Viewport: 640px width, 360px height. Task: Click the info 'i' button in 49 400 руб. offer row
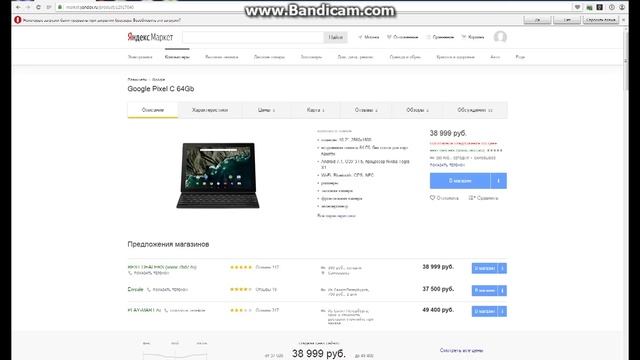(502, 311)
